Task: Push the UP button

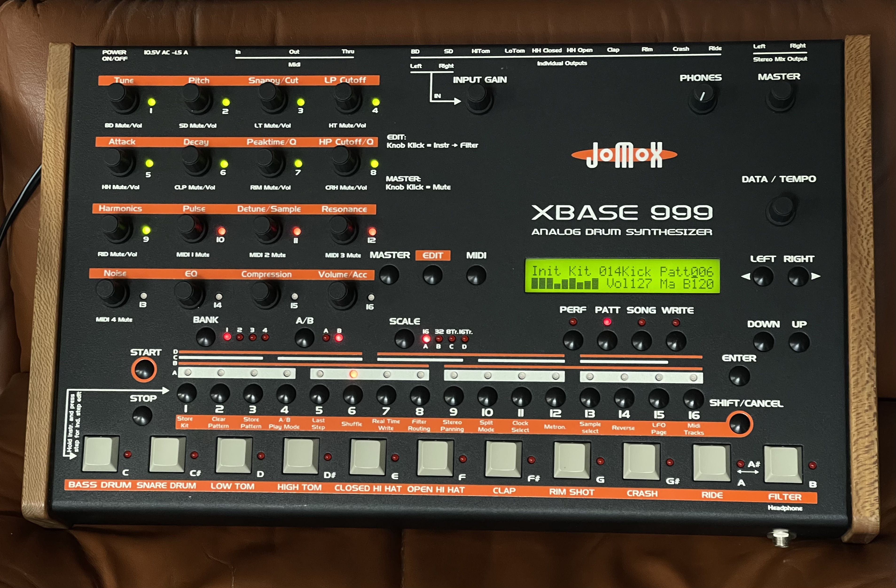Action: pos(799,342)
